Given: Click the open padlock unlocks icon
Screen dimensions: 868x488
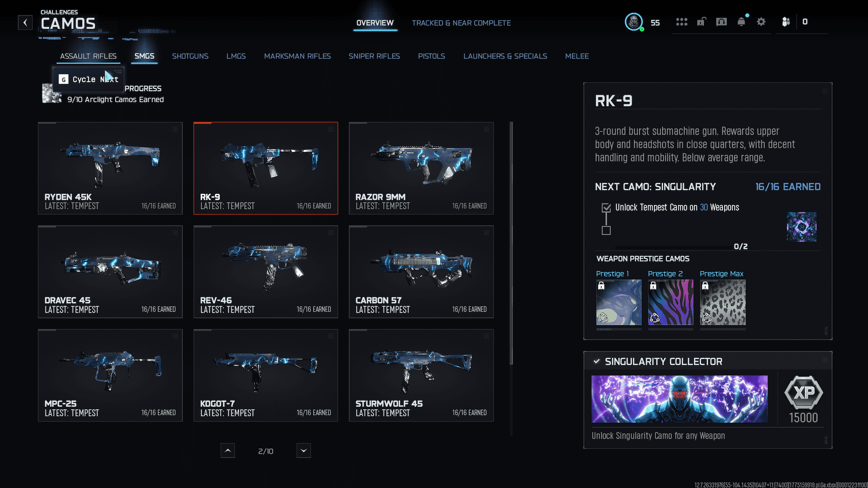Looking at the screenshot, I should (701, 22).
